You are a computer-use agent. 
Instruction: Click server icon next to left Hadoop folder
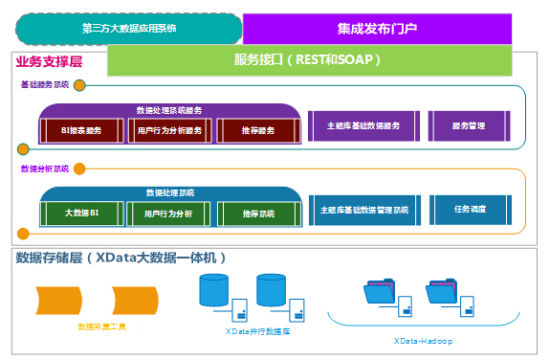click(x=405, y=306)
